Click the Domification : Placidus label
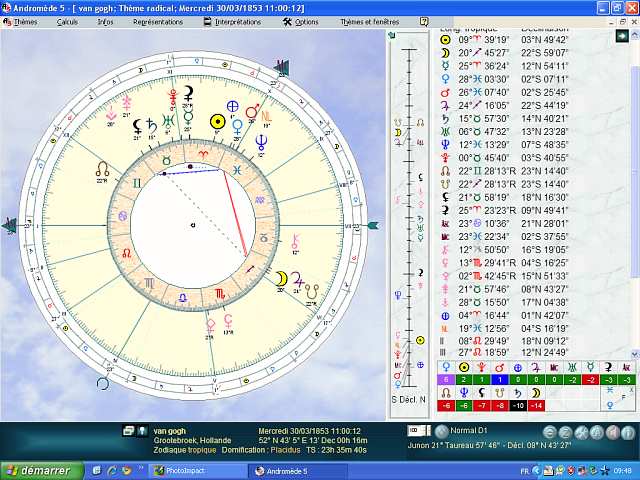The image size is (640, 480). [261, 450]
